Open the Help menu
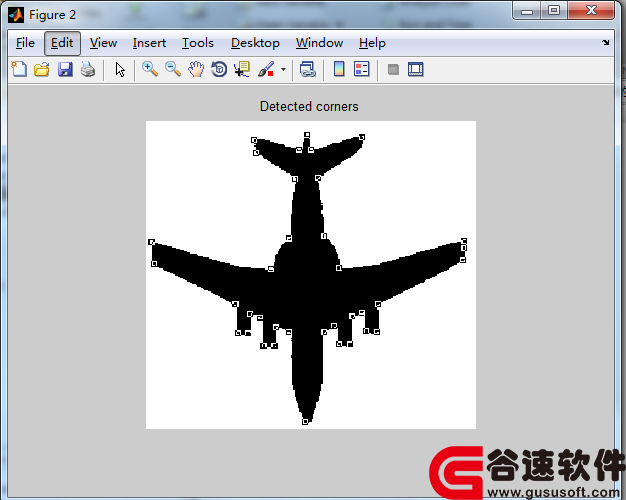 372,43
